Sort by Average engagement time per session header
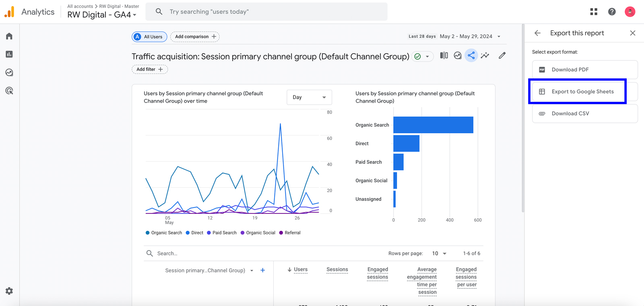Viewport: 644px width, 306px height. pos(422,281)
